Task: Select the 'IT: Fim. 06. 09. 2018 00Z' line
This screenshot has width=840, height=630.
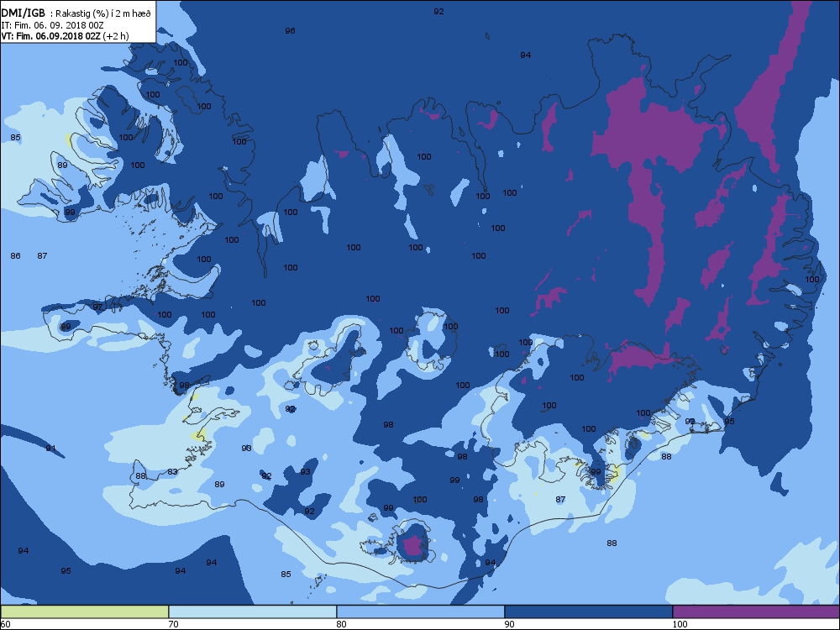Action: point(52,25)
